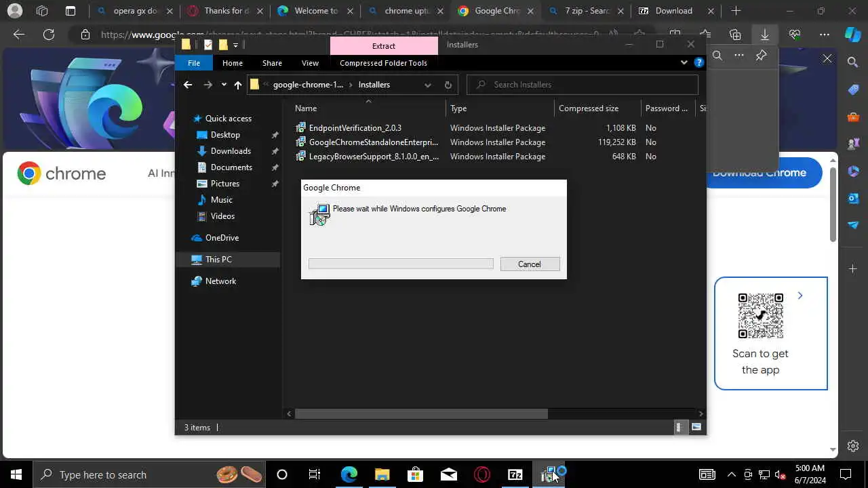Open Opera from the taskbar

pyautogui.click(x=482, y=474)
